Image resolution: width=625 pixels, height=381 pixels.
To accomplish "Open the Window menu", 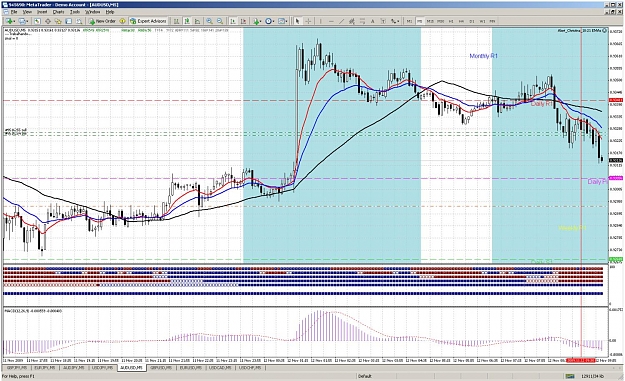I will (x=92, y=12).
